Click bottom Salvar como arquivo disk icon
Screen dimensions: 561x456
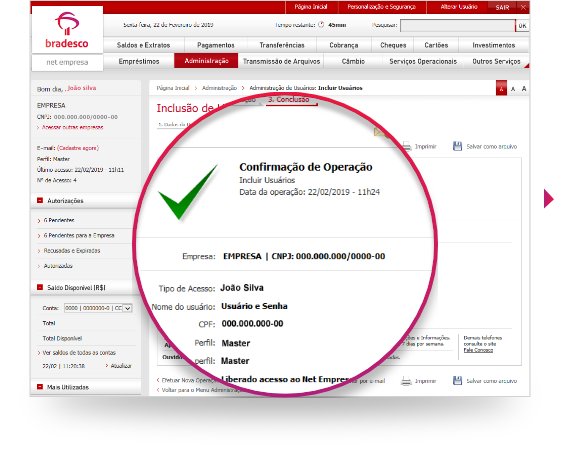457,381
